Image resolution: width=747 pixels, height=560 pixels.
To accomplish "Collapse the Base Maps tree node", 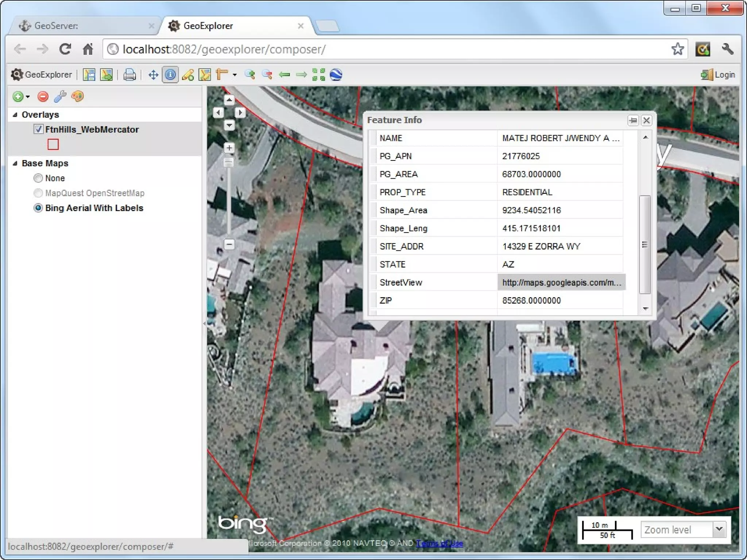I will point(15,163).
